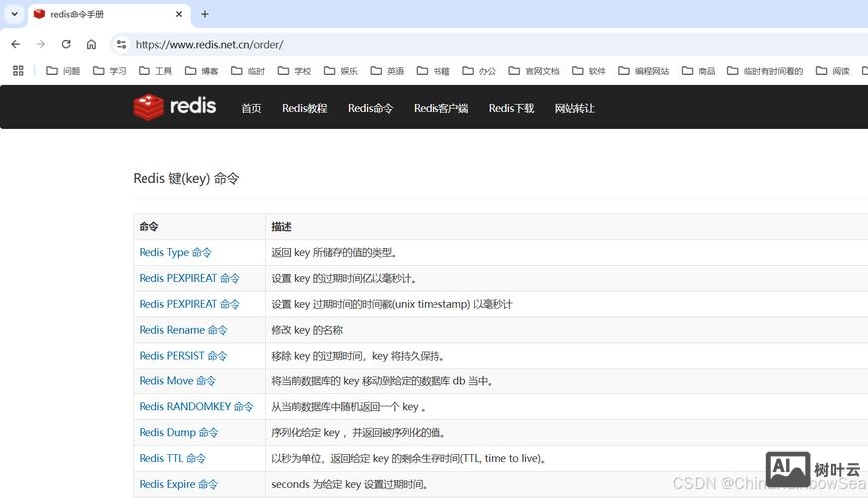Open the Redis Type 命令 link
868x498 pixels.
coord(175,252)
